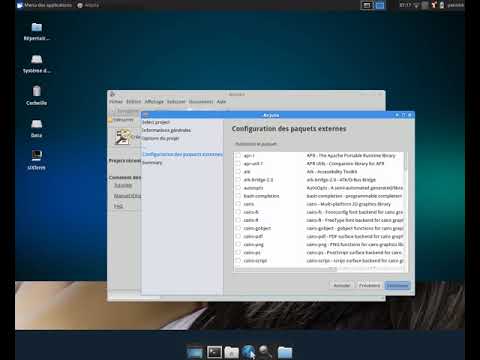Open the Exécuter menu in Anjuta main window
Screen dimensions: 480x360
pyautogui.click(x=176, y=102)
